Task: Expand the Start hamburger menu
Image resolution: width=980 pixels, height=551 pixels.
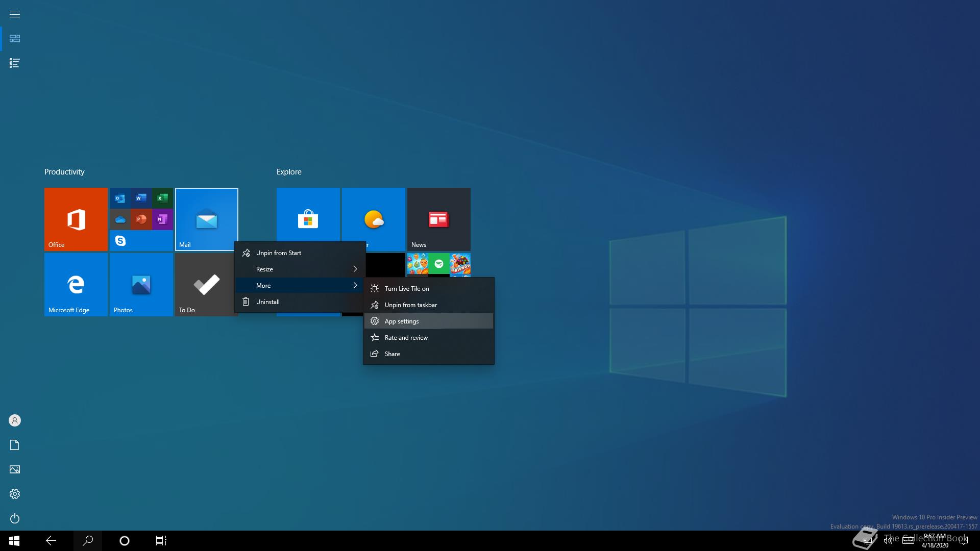Action: [15, 14]
